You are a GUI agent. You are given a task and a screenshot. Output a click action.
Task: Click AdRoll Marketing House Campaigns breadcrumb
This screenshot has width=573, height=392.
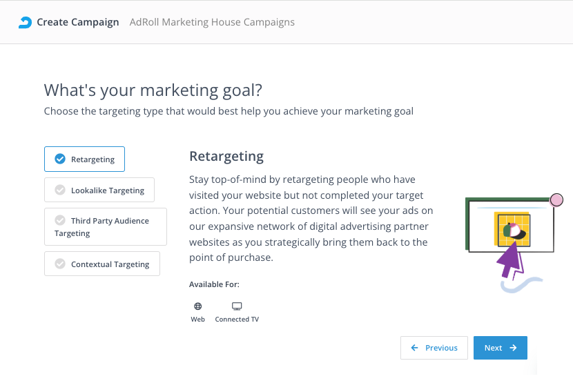point(212,22)
